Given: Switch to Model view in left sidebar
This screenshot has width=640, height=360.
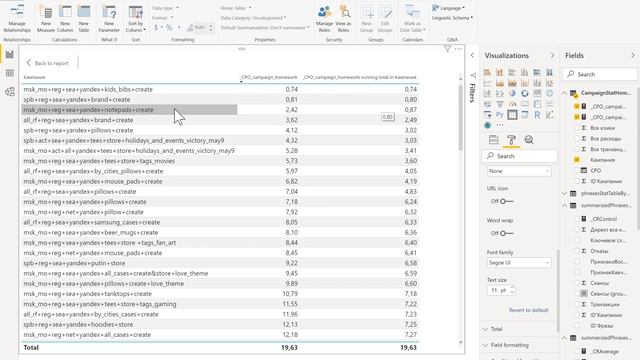Looking at the screenshot, I should 9,91.
